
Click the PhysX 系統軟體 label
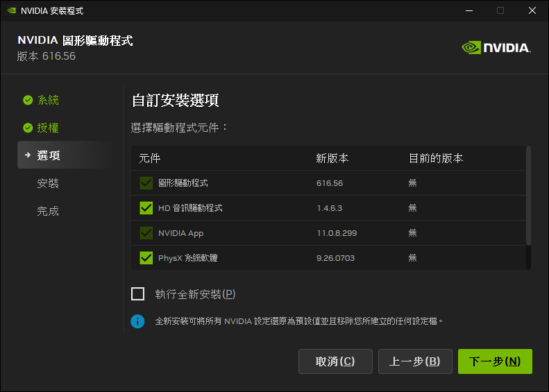coord(187,258)
